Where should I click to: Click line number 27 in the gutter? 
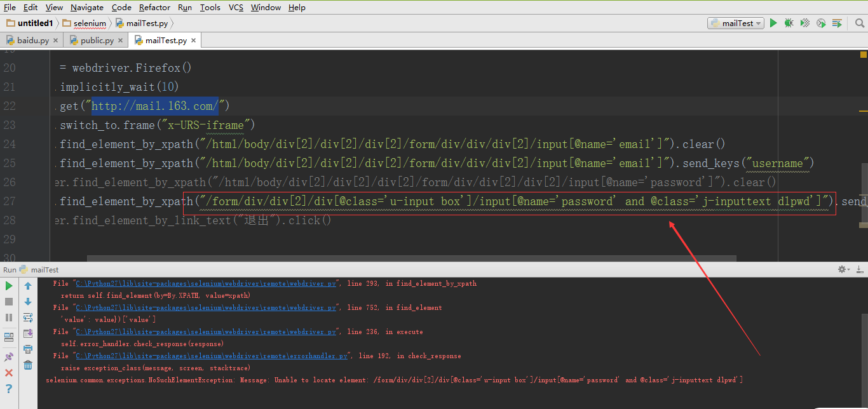tap(10, 201)
